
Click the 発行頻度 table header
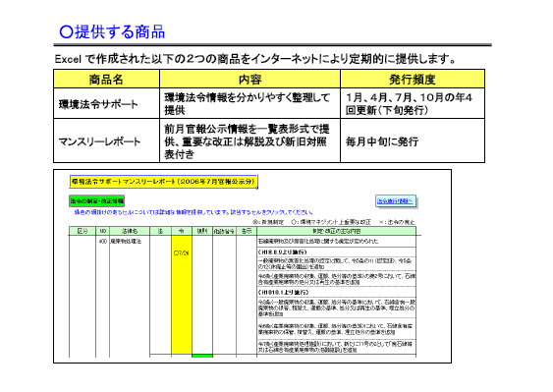[x=413, y=79]
